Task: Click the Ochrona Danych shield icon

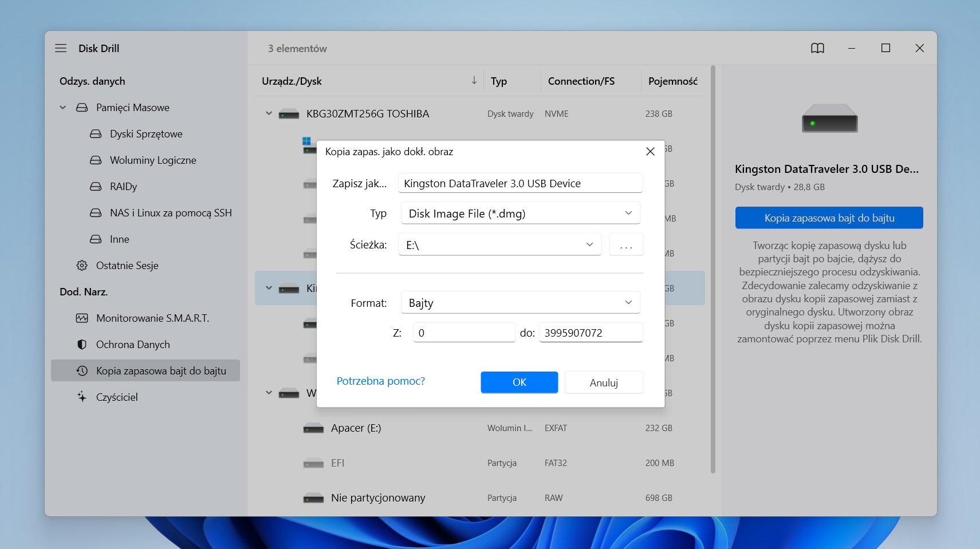Action: pyautogui.click(x=82, y=345)
